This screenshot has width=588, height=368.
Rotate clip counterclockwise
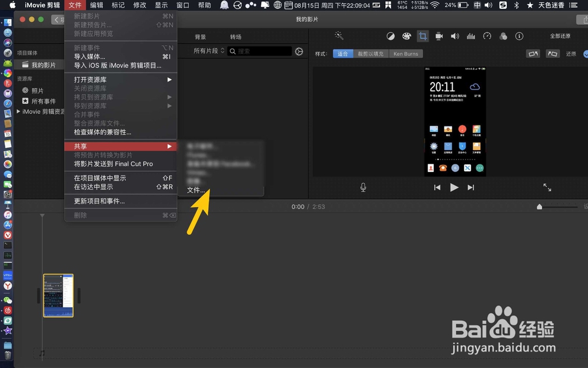click(x=533, y=54)
